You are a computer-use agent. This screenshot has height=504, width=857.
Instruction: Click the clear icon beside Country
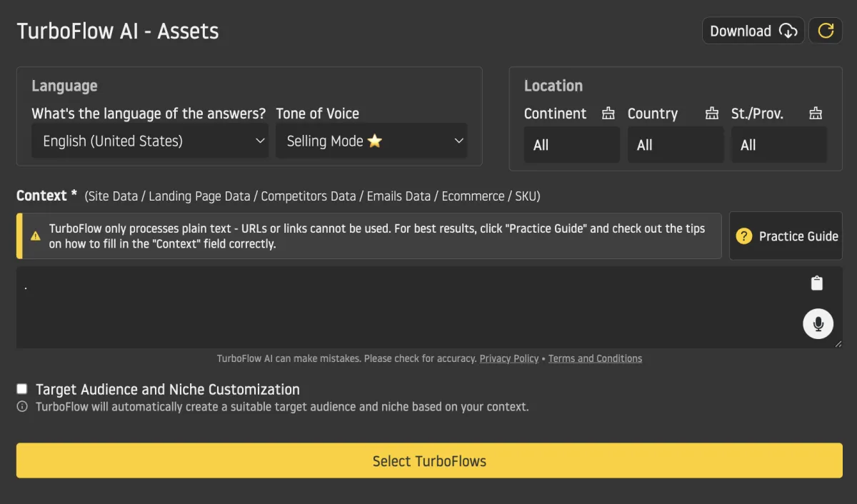[711, 114]
